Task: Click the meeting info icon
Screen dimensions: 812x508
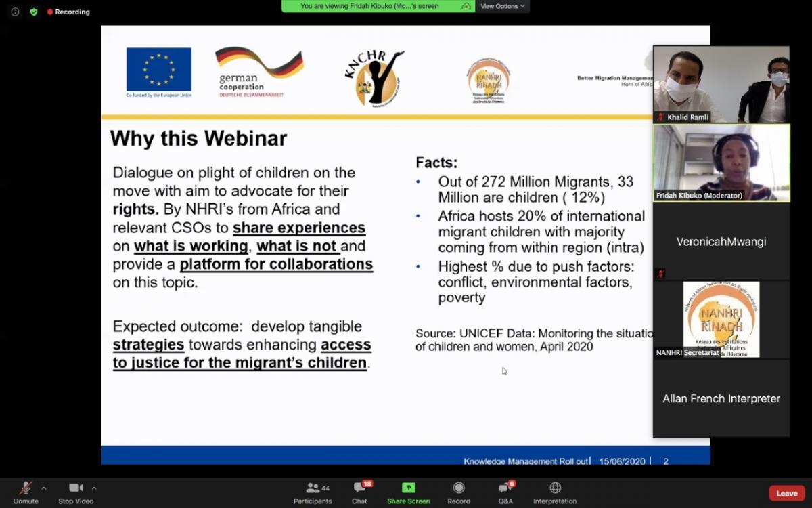Action: [x=15, y=12]
